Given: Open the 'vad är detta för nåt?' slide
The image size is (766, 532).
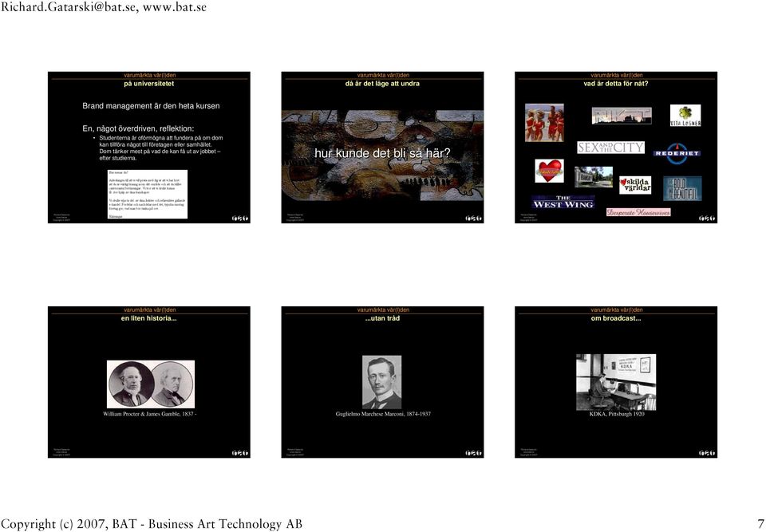Looking at the screenshot, I should click(x=616, y=148).
